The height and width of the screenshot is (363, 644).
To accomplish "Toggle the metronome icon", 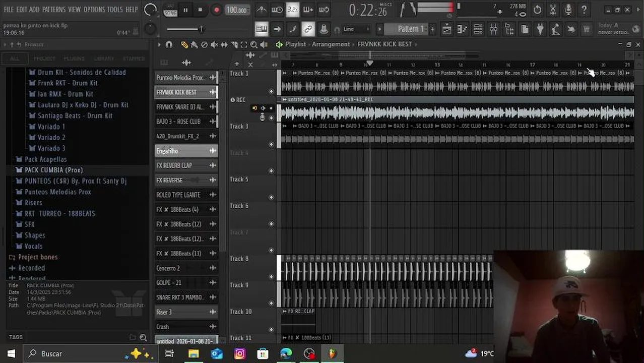I will (x=262, y=10).
